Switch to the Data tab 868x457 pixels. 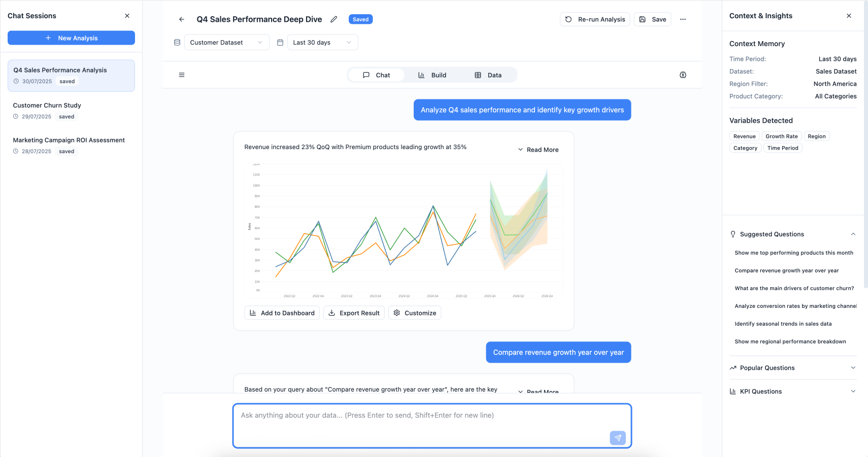point(488,75)
